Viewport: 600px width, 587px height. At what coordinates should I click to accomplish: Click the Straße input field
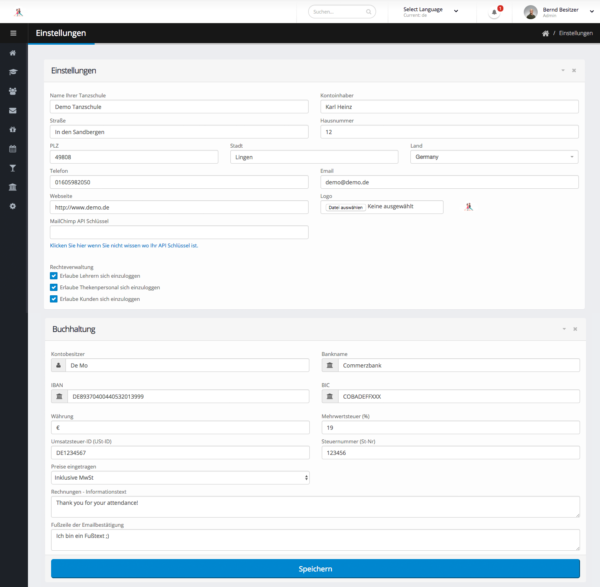(x=179, y=132)
